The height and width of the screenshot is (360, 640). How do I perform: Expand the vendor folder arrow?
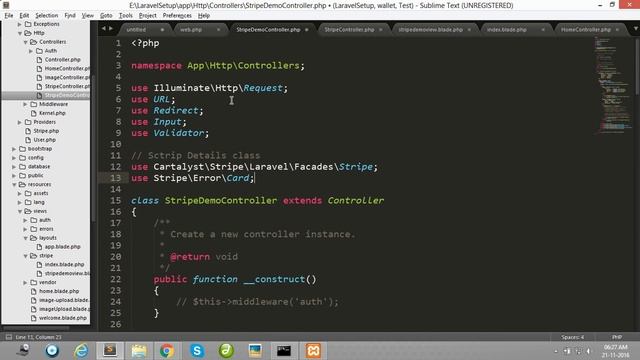[25, 282]
